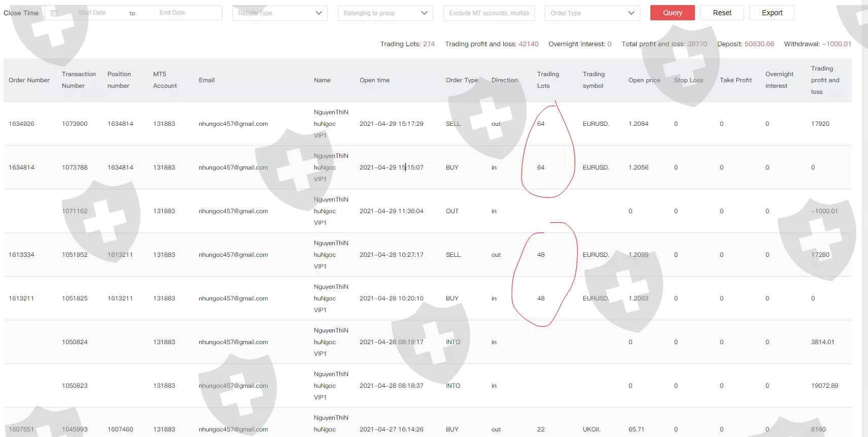Click the Withdrawal summary above the table

tap(817, 44)
